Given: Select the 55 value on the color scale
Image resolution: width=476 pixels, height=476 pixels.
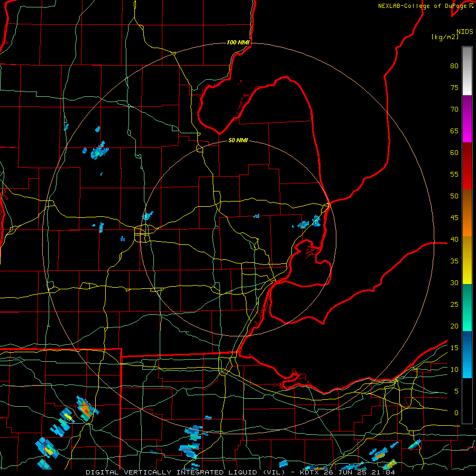Looking at the screenshot, I should pos(454,174).
